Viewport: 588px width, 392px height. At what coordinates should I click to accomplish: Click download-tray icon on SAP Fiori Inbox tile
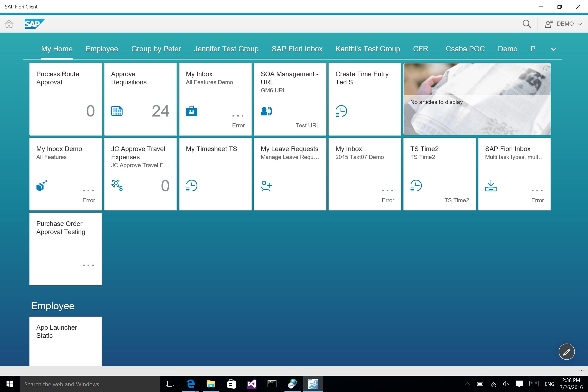(x=491, y=186)
